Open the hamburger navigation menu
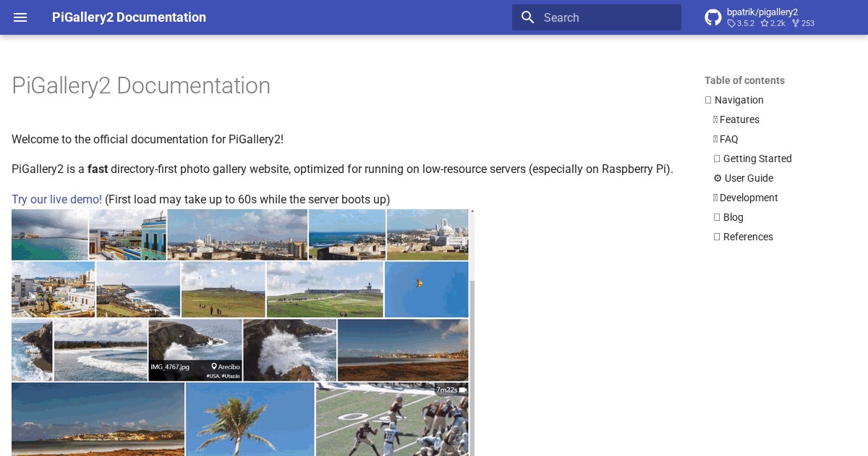 click(x=20, y=17)
